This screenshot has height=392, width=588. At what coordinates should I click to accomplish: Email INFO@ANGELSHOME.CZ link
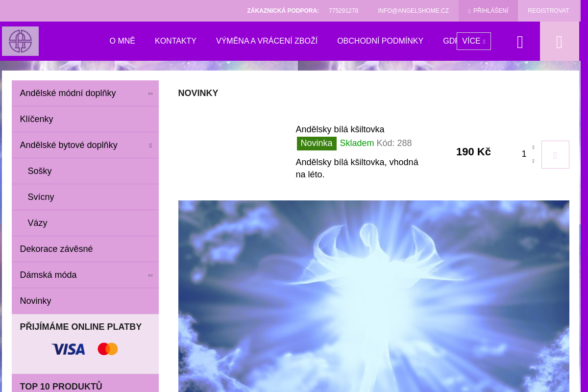point(413,11)
